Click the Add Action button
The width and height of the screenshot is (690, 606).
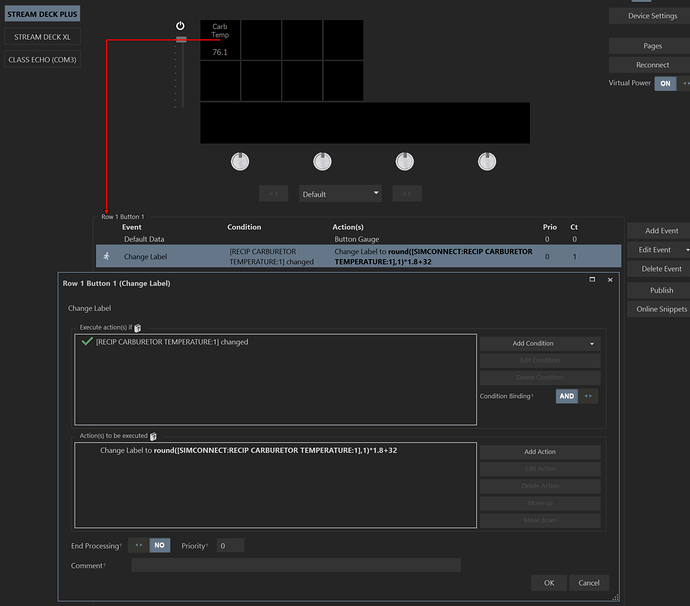[540, 452]
